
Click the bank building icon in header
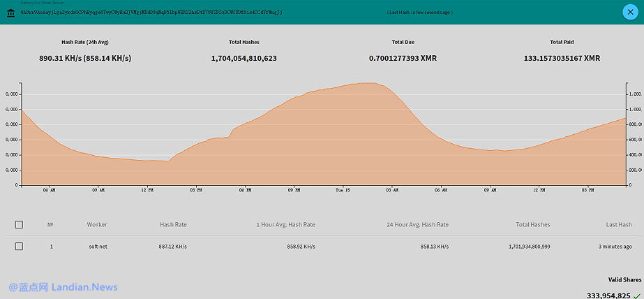click(x=10, y=12)
